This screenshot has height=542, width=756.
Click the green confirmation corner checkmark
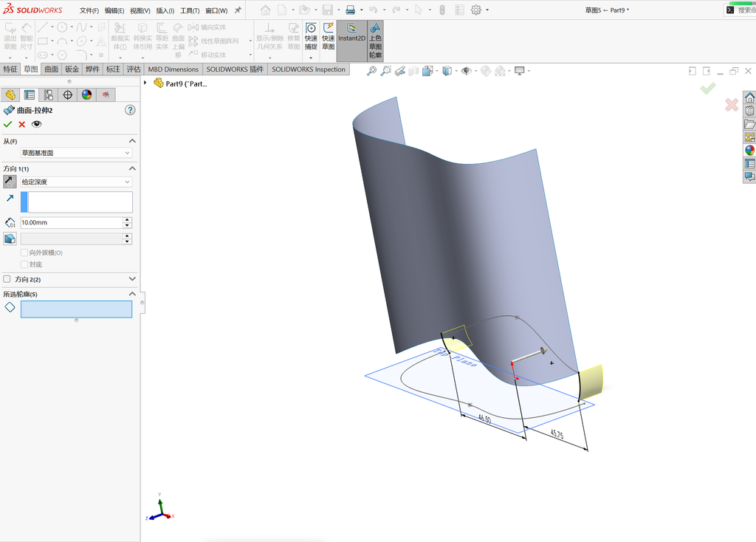pos(708,89)
